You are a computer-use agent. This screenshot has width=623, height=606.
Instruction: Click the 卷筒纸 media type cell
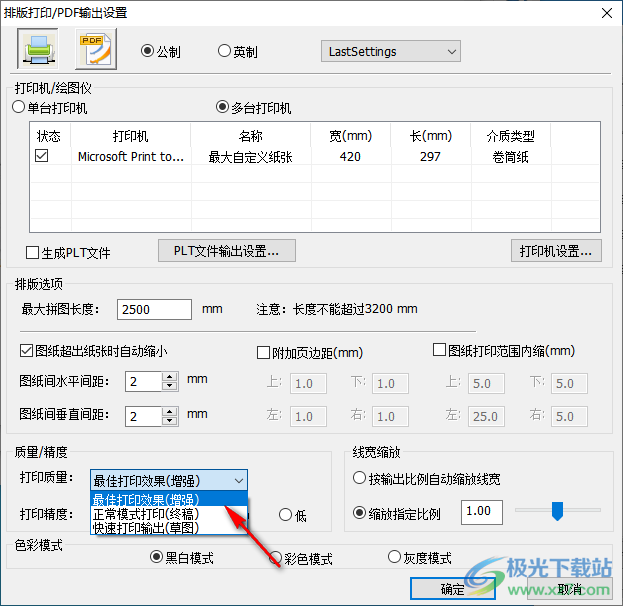(x=511, y=157)
